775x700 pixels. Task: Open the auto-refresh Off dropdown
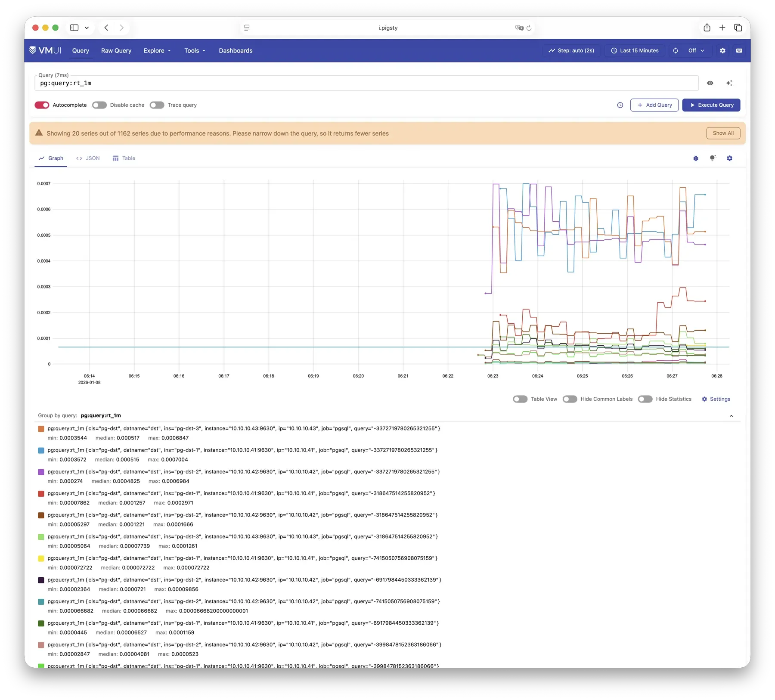[694, 50]
